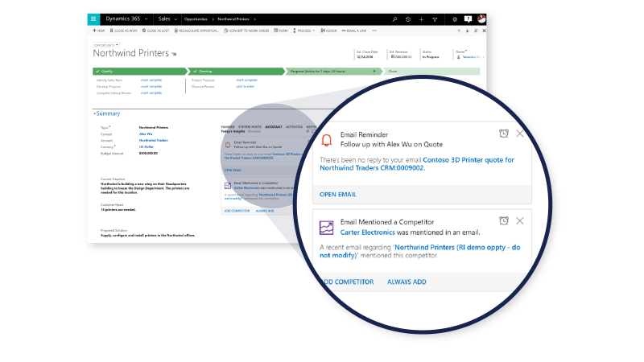Click the help question mark icon

[468, 19]
